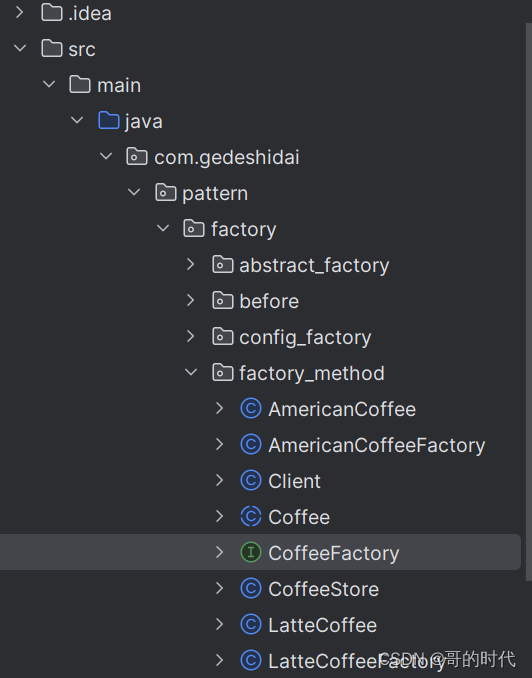Select the LatteCoffee class
Viewport: 532px width, 678px height.
click(x=322, y=625)
